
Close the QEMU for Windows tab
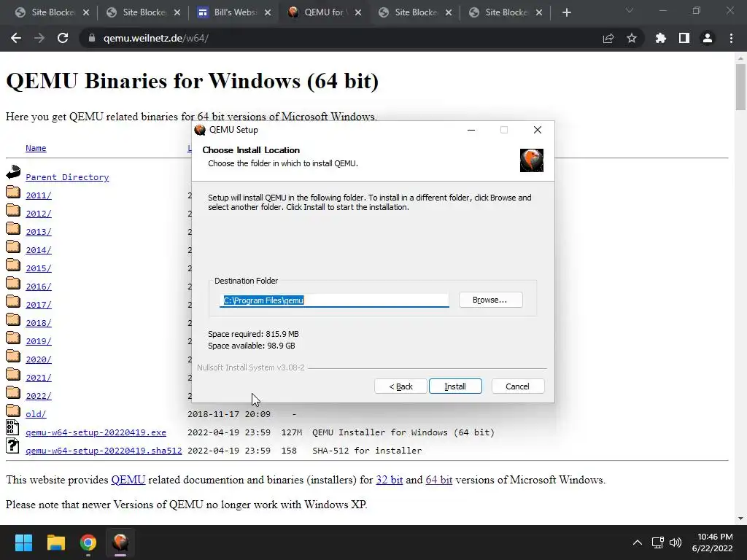[x=358, y=12]
